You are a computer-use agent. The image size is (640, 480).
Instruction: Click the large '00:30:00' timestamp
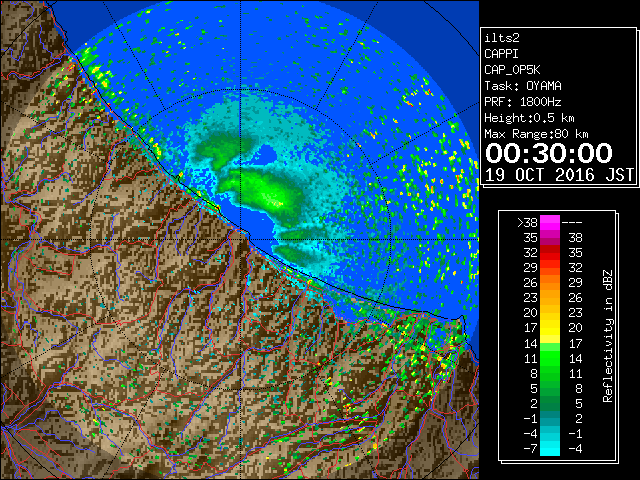tap(549, 153)
